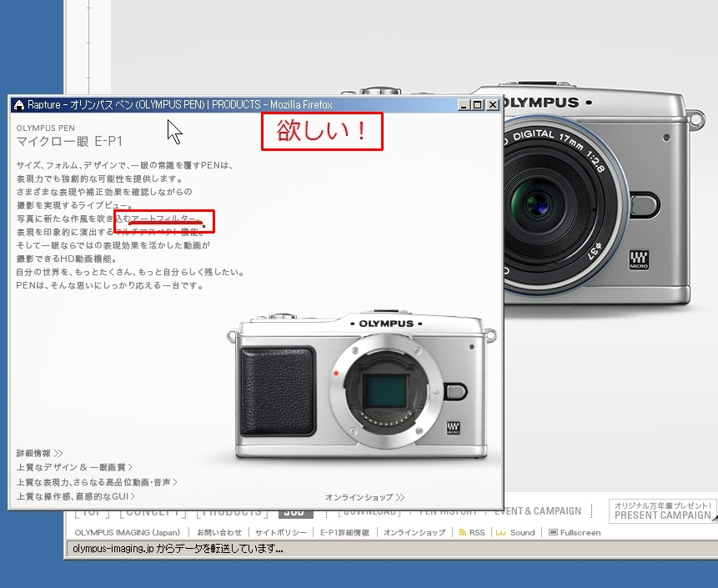Open the EVENT & CAMPAIGN menu item

click(x=538, y=510)
